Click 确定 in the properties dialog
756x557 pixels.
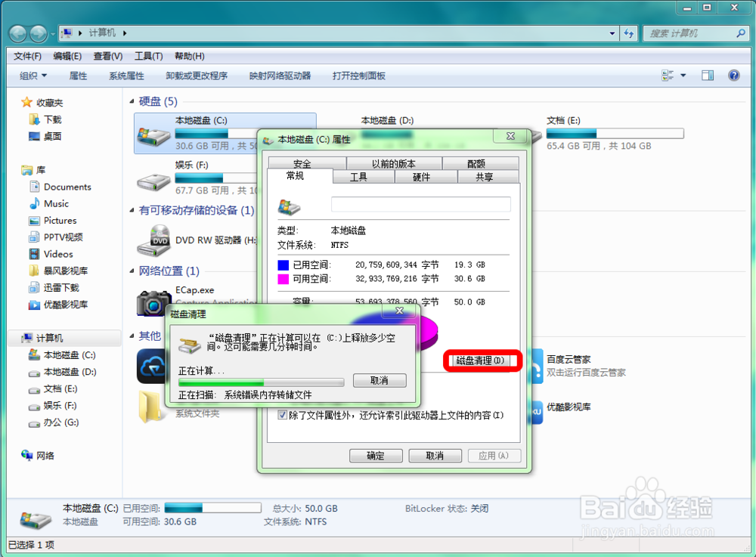point(376,455)
